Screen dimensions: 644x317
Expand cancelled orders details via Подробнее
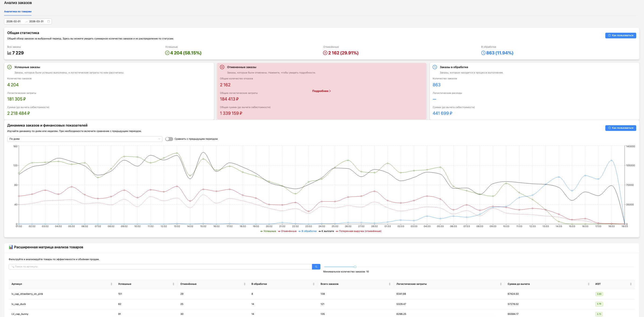(321, 91)
